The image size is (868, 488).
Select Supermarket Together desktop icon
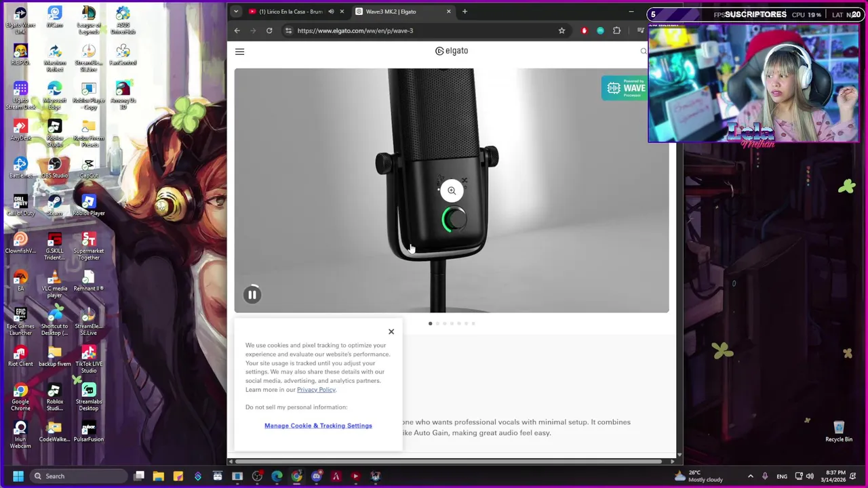click(89, 246)
